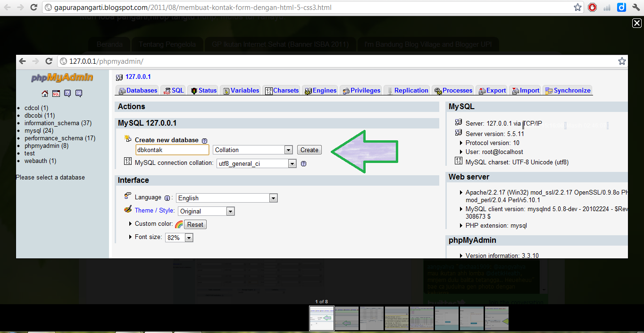Click the server icon beside the 127.0.0.1 breadcrumb
Image resolution: width=644 pixels, height=333 pixels.
pos(119,77)
